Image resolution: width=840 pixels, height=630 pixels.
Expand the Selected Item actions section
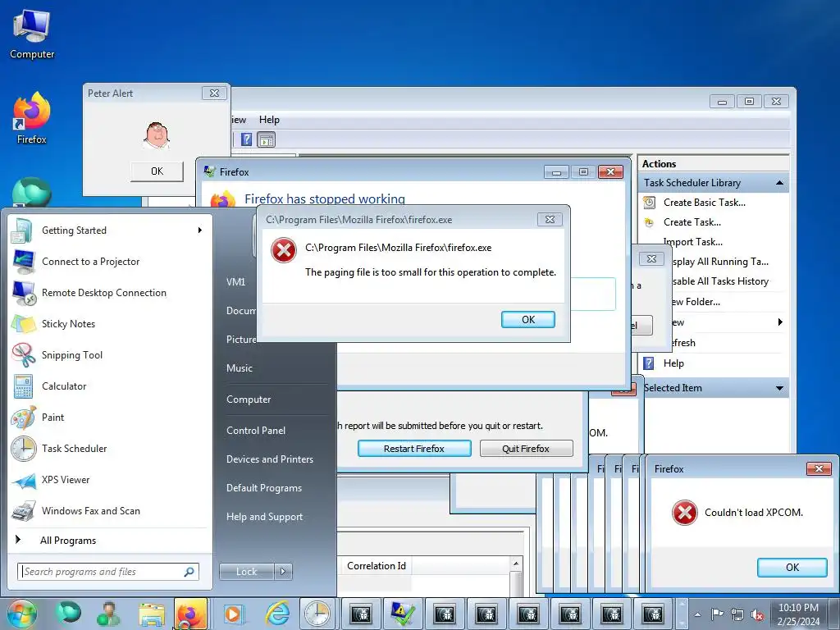pos(779,388)
